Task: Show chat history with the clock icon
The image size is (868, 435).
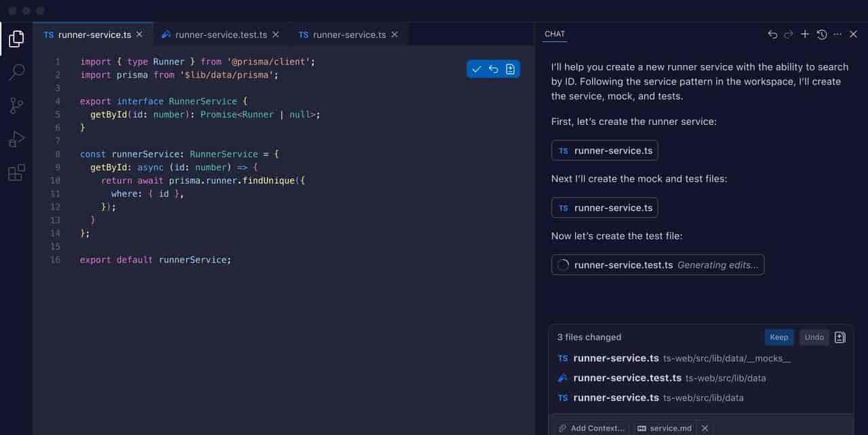Action: point(822,34)
